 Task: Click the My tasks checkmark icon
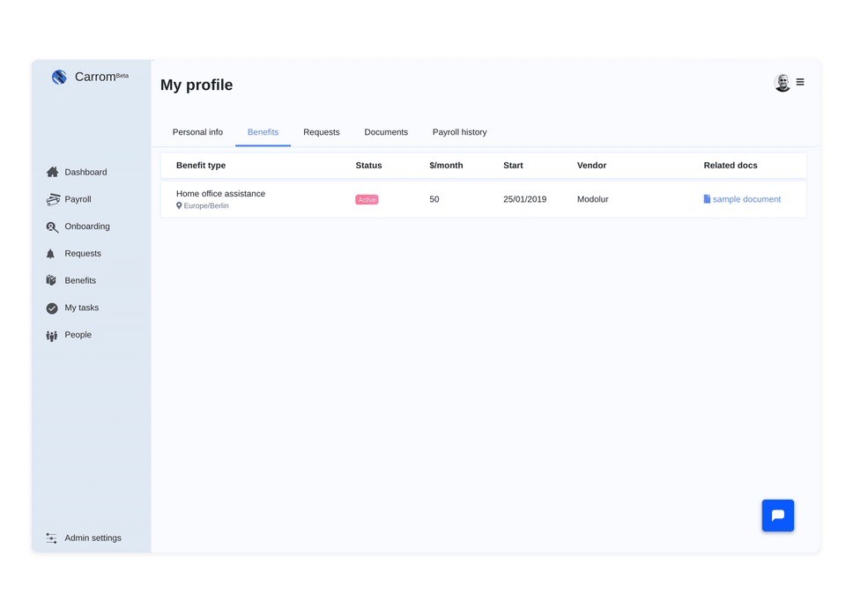click(x=52, y=308)
